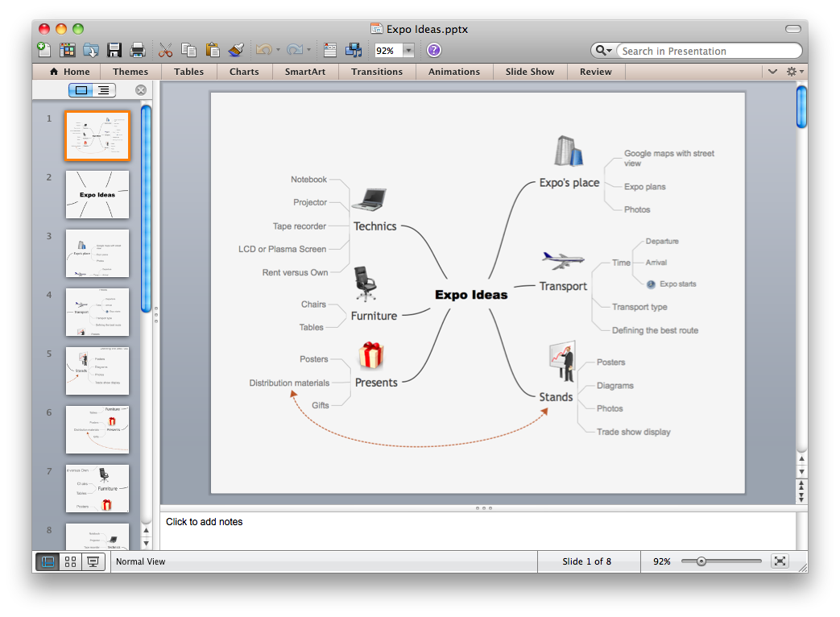
Task: Switch to the Tables tab
Action: tap(188, 71)
